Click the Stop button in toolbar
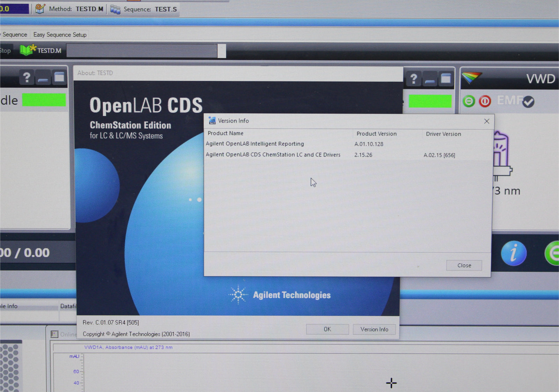The image size is (559, 392). [x=6, y=51]
